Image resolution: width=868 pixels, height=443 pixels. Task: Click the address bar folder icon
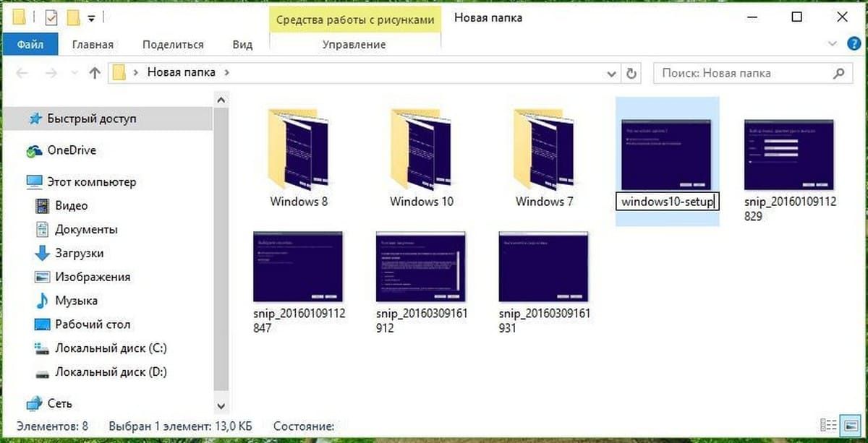click(120, 72)
